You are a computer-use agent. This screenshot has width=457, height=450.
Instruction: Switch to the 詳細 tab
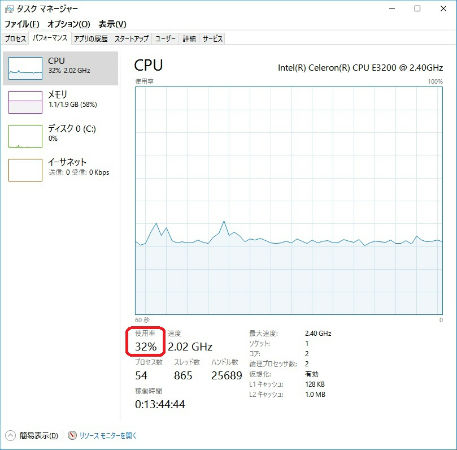point(189,39)
